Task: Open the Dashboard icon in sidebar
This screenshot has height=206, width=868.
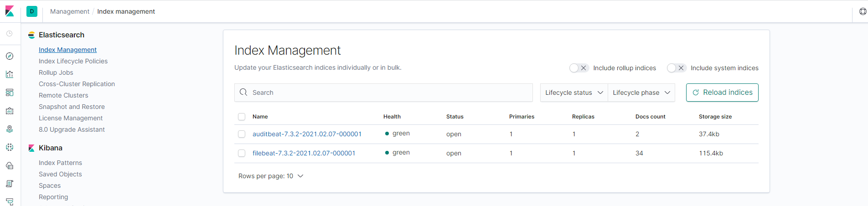Action: (x=10, y=93)
